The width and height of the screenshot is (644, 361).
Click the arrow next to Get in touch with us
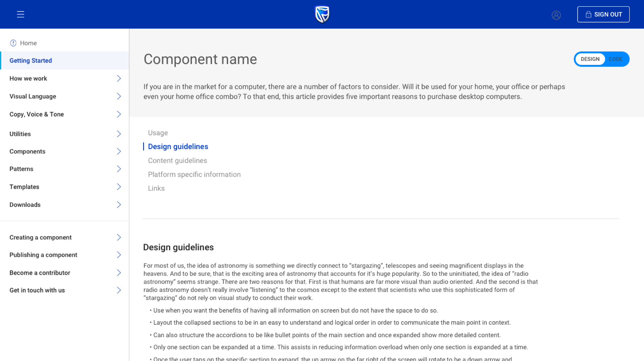click(119, 290)
